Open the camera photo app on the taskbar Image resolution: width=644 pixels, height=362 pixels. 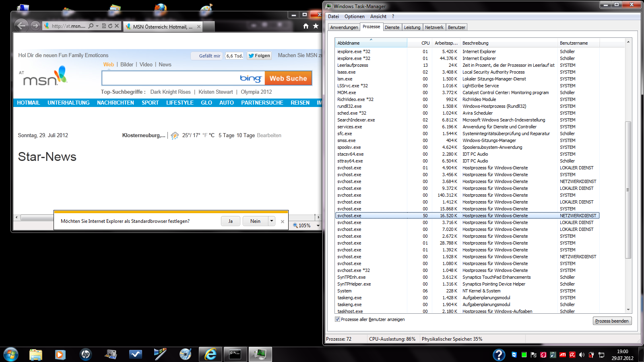pyautogui.click(x=111, y=354)
